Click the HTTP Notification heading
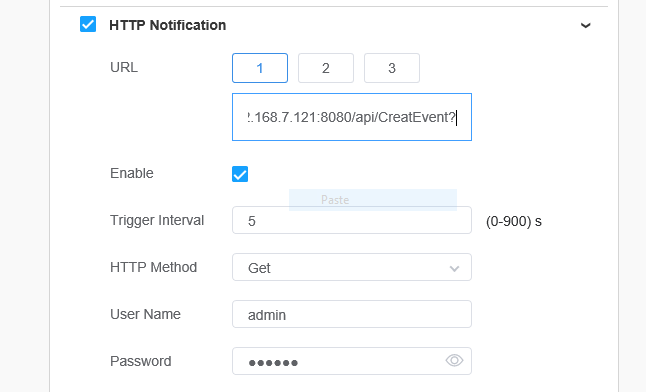646x392 pixels. [168, 25]
